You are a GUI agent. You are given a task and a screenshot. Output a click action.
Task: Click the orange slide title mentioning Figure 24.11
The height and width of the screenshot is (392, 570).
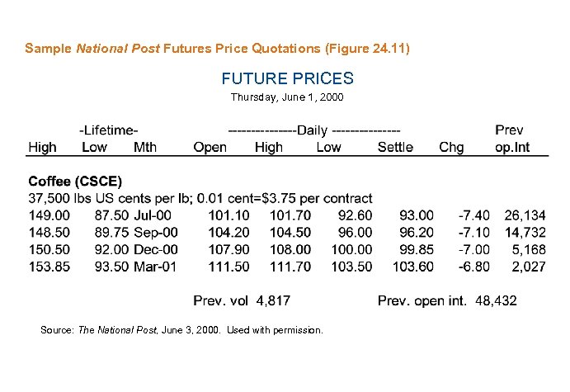(x=217, y=49)
